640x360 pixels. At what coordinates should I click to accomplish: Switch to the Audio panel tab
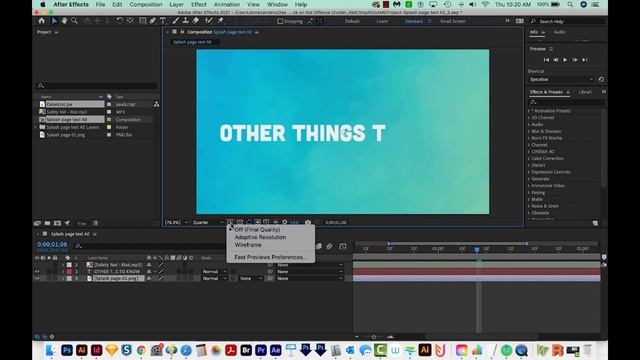(560, 32)
